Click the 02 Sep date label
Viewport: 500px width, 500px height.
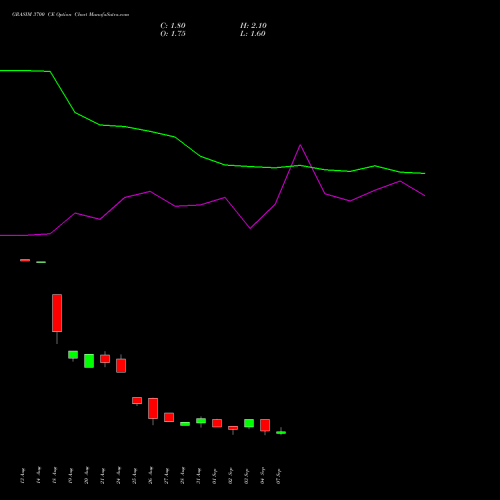[231, 475]
